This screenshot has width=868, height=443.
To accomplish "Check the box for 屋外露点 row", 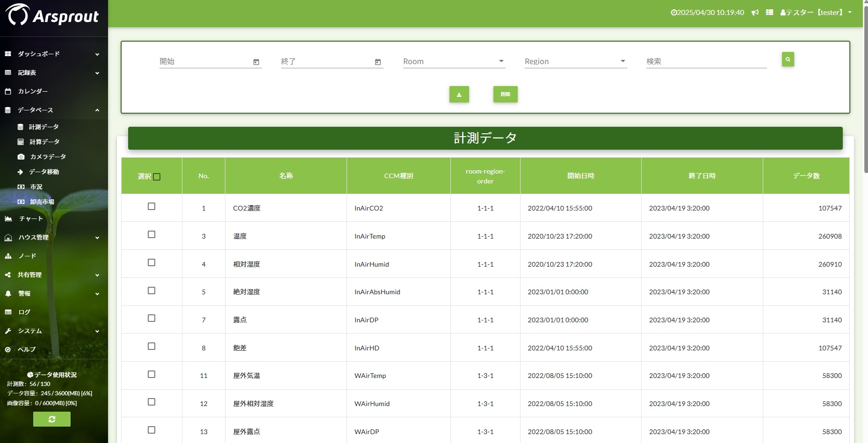I will 152,430.
